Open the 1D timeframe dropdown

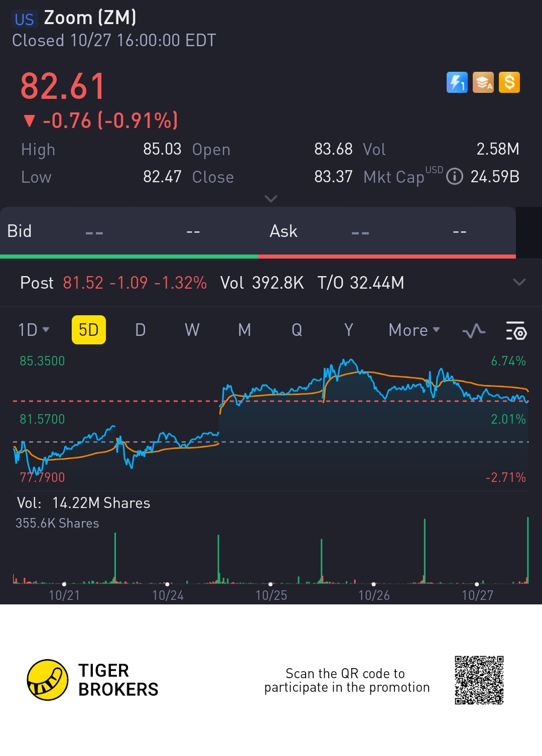pyautogui.click(x=34, y=330)
